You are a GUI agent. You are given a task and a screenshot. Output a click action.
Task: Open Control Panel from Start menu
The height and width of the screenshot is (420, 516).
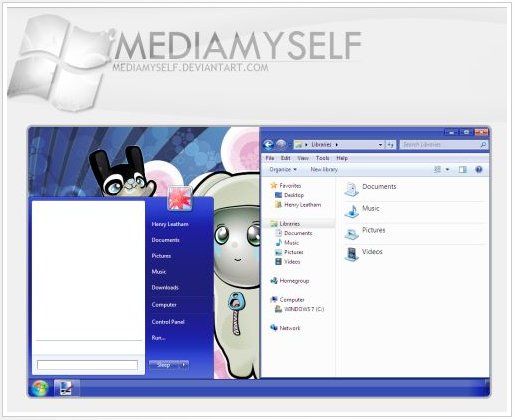tap(168, 322)
